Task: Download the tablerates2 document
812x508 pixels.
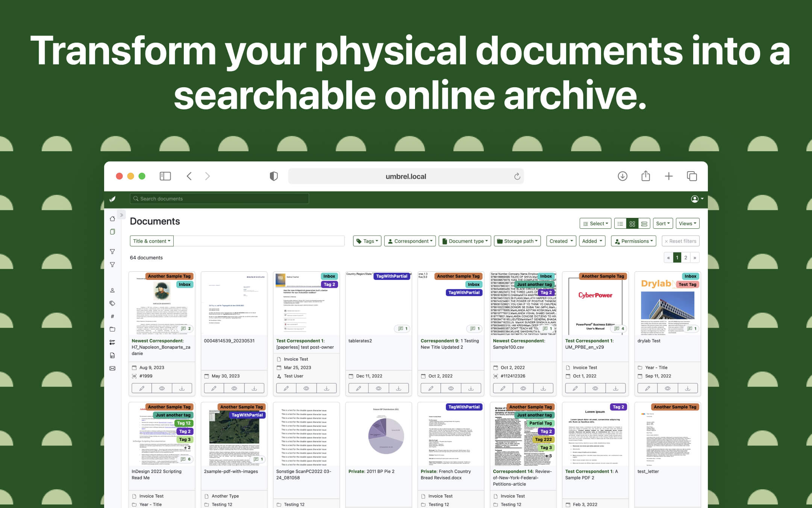Action: [x=399, y=388]
